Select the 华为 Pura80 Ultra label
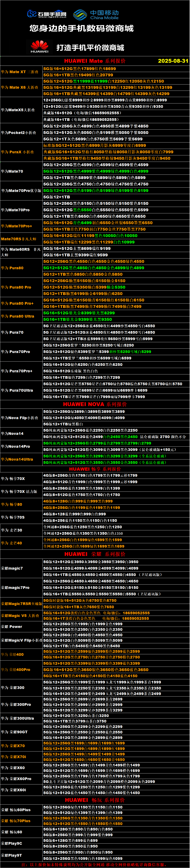The height and width of the screenshot is (868, 190). (17, 316)
